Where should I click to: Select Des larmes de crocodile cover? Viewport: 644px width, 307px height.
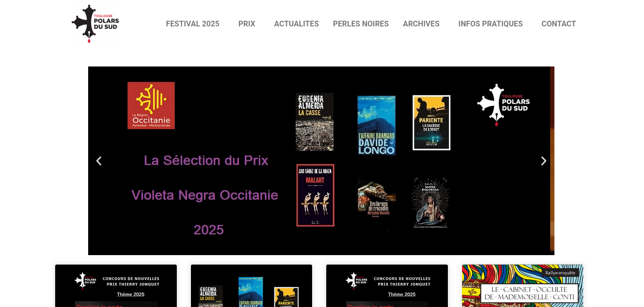377,200
